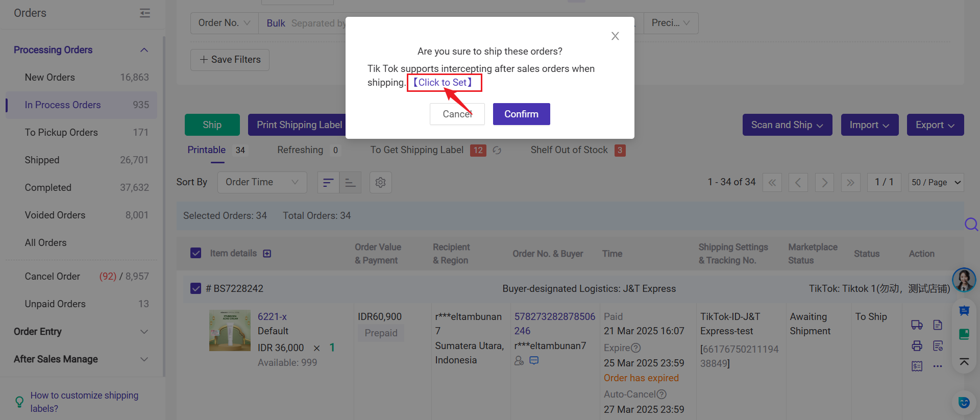The image size is (980, 420).
Task: Click the refresh icon beside To Get Shipping Label
Action: tap(497, 151)
